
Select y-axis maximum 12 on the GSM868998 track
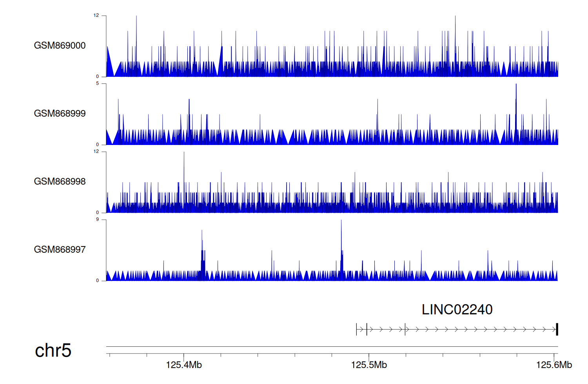coord(96,152)
